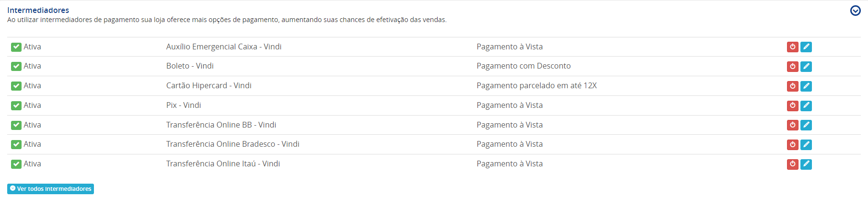868x199 pixels.
Task: Deactivate Auxílio Emergencial Caixa with red power icon
Action: coord(792,47)
